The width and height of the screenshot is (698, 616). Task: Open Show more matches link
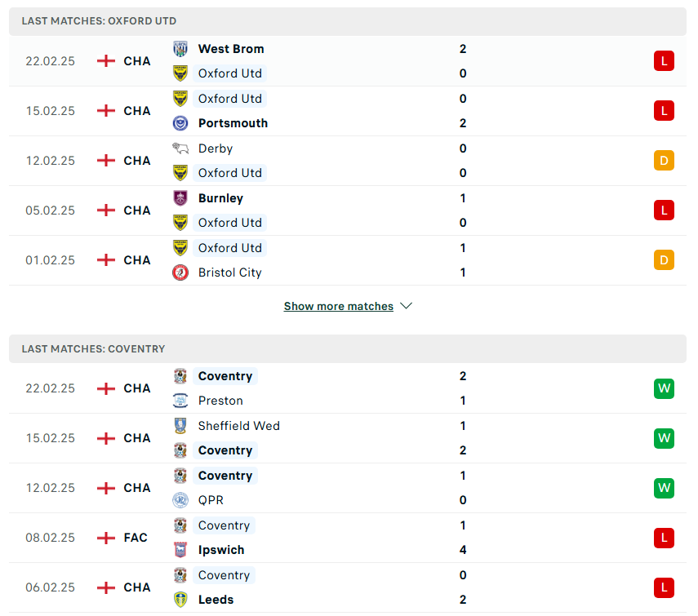pos(339,306)
